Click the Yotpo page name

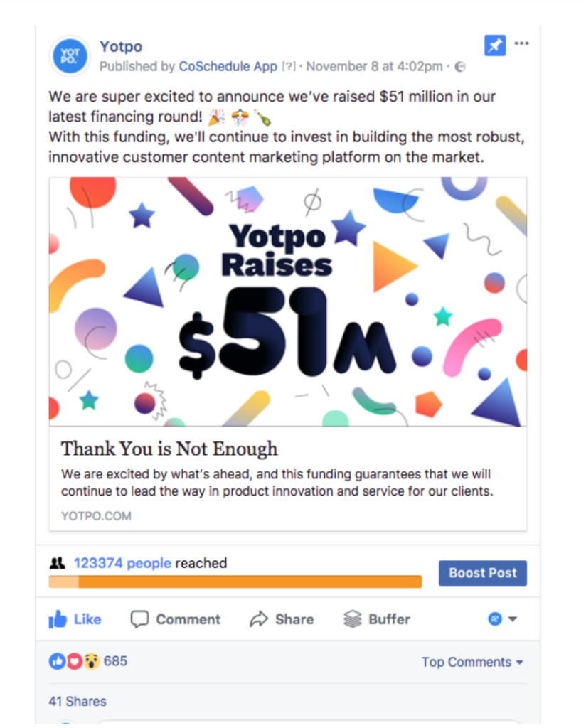121,47
